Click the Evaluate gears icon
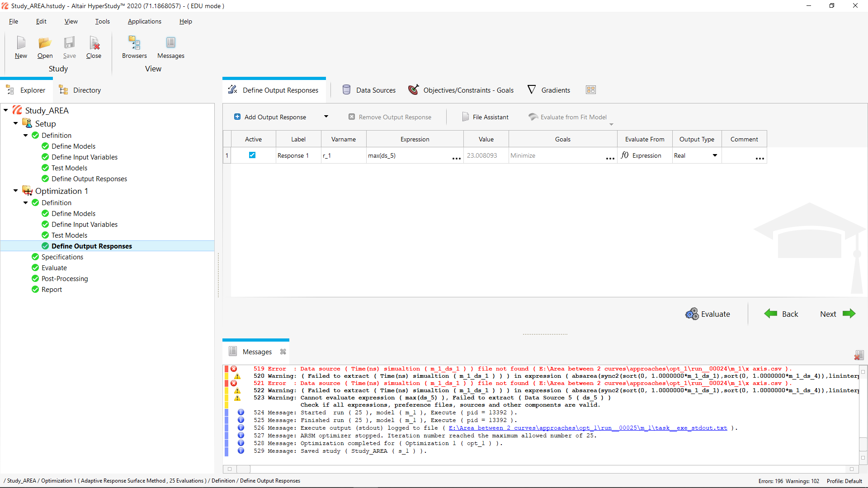Screen dimensions: 868x488 point(692,314)
